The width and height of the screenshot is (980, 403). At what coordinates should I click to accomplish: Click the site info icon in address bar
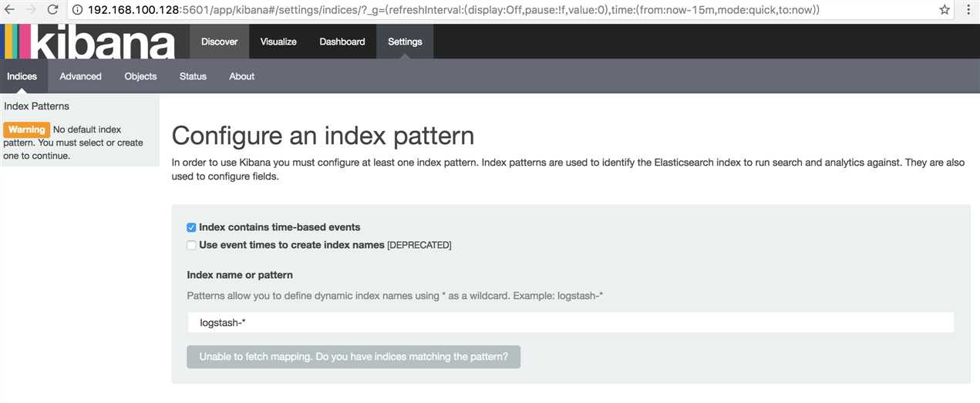79,10
